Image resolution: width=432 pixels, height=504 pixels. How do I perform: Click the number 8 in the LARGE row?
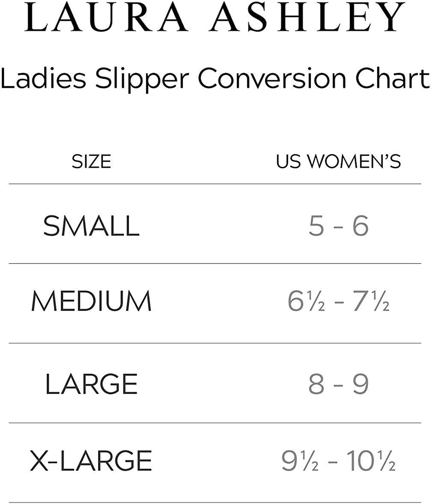316,384
